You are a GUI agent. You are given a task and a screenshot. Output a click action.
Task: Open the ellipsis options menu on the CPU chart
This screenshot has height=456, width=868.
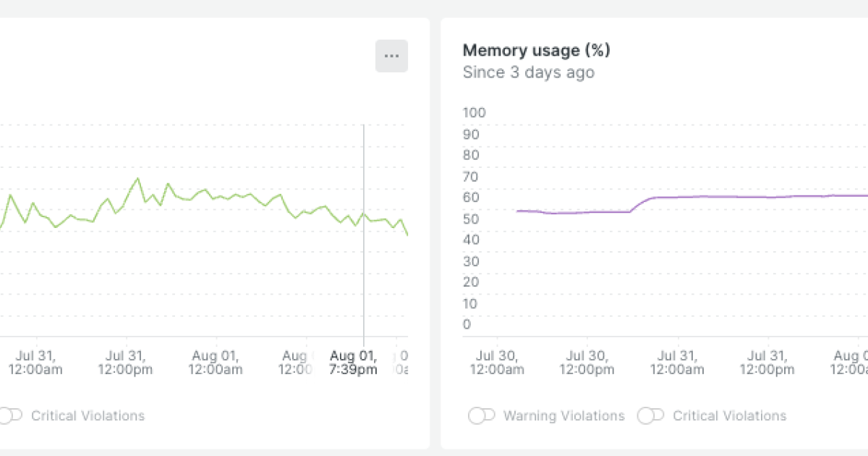[x=391, y=55]
